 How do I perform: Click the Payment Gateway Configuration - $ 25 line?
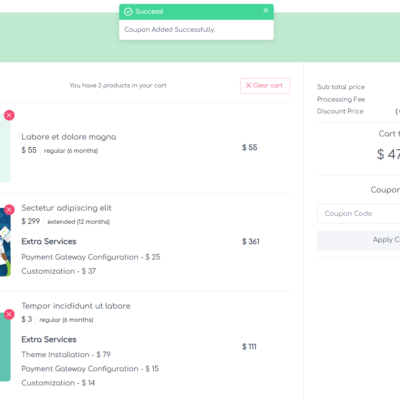pyautogui.click(x=91, y=257)
